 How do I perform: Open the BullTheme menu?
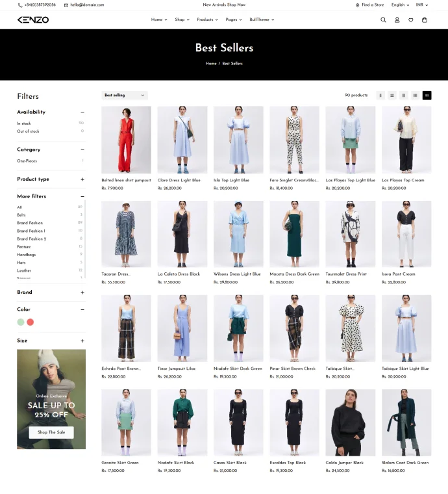coord(262,19)
